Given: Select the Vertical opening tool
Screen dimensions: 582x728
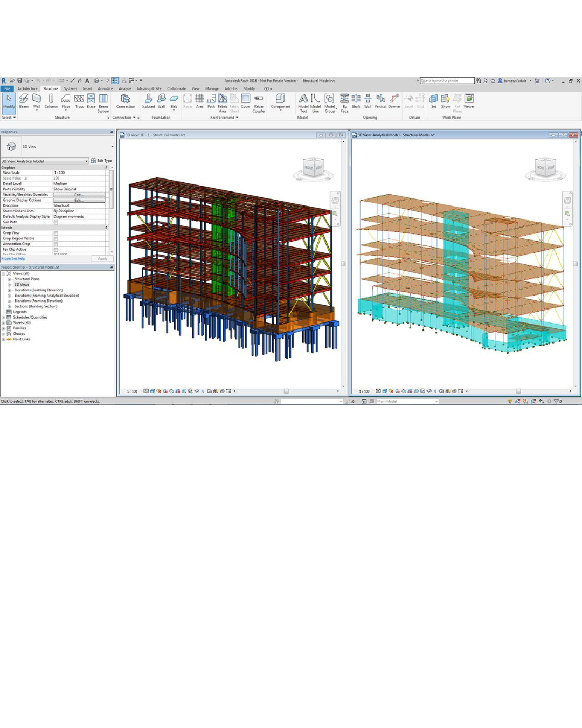Looking at the screenshot, I should pyautogui.click(x=380, y=101).
